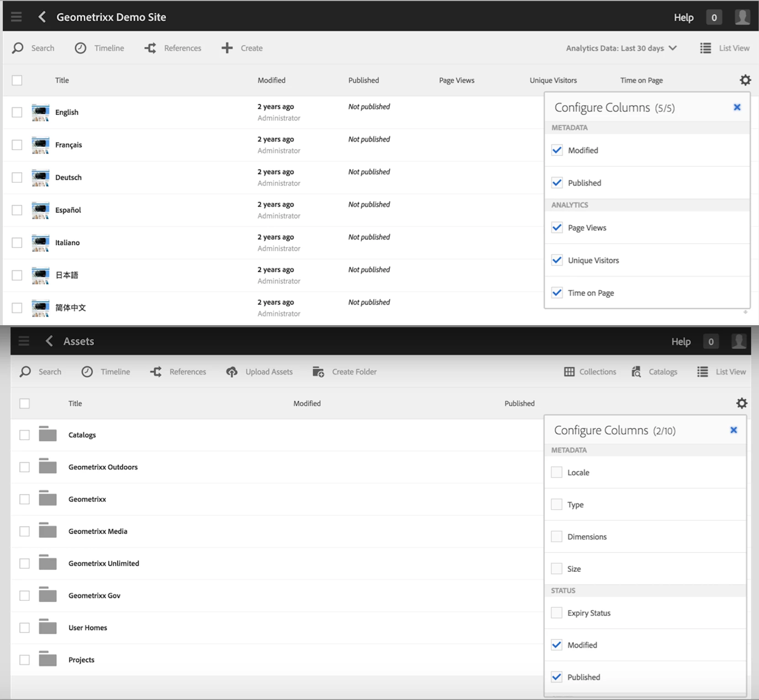759x700 pixels.
Task: Open Collections grid icon
Action: (x=569, y=371)
